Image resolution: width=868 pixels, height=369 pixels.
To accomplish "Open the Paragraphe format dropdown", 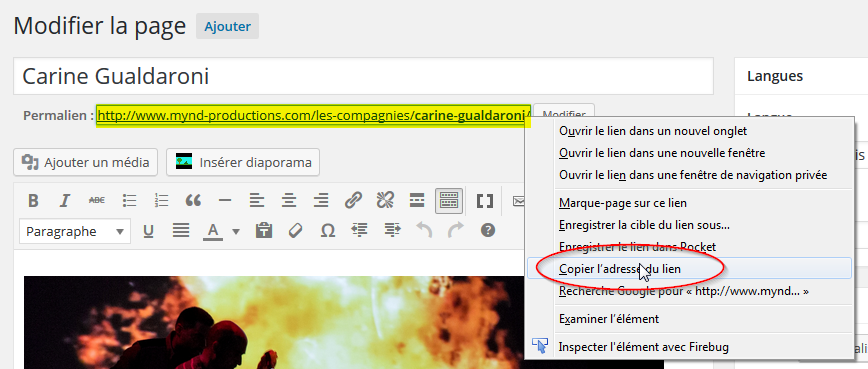I will tap(75, 231).
